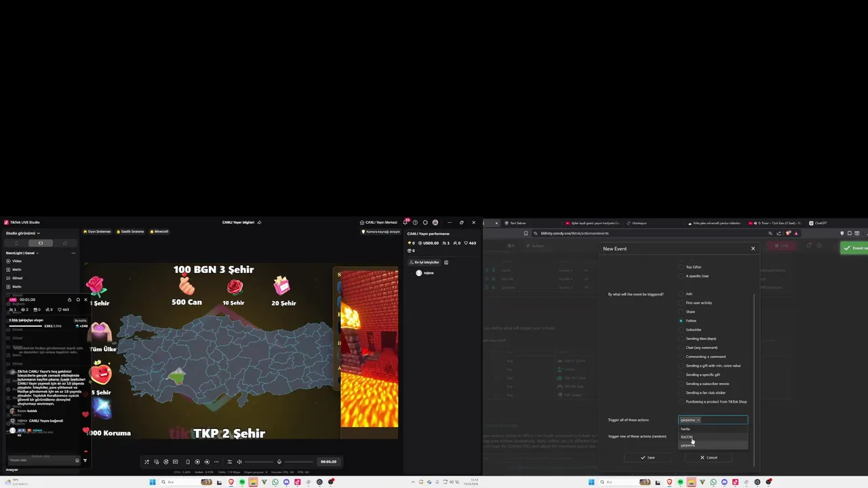Image resolution: width=868 pixels, height=488 pixels.
Task: Click Kamera kaynağı ekleyin tip
Action: pyautogui.click(x=381, y=232)
